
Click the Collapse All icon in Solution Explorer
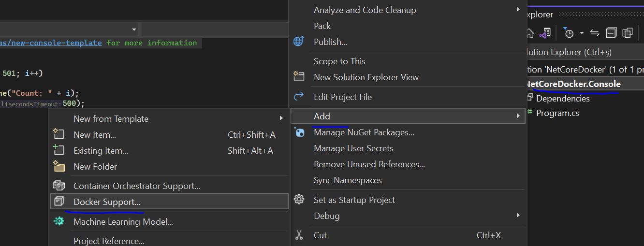(612, 33)
